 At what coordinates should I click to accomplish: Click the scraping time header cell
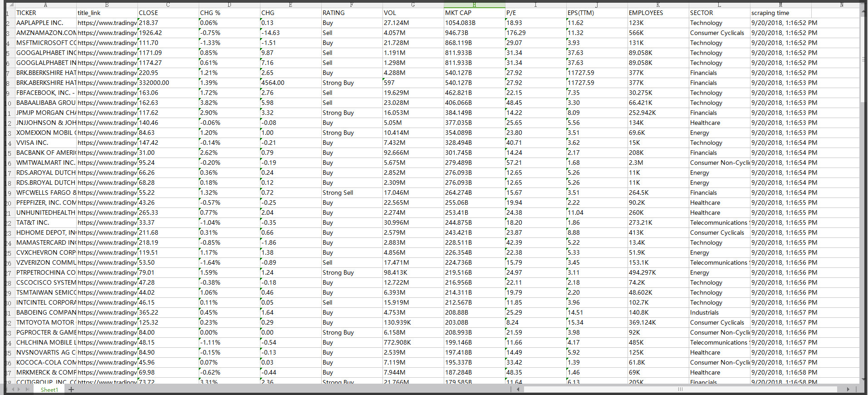point(780,13)
